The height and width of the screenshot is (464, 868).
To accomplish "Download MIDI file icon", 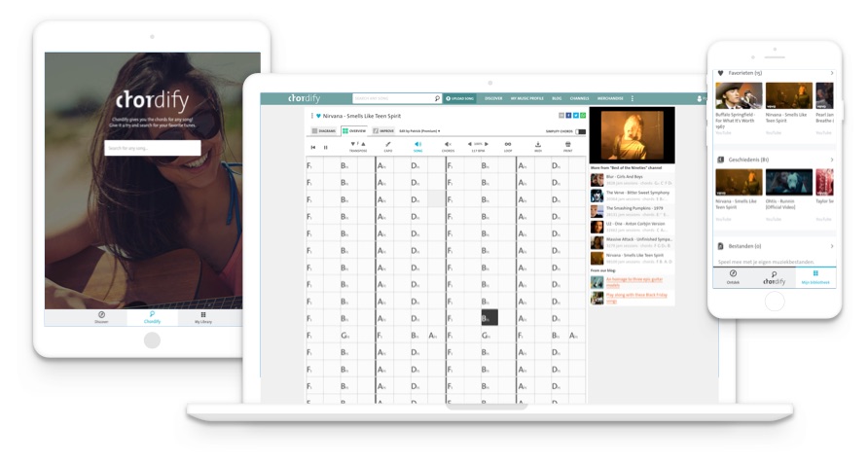I will click(537, 144).
